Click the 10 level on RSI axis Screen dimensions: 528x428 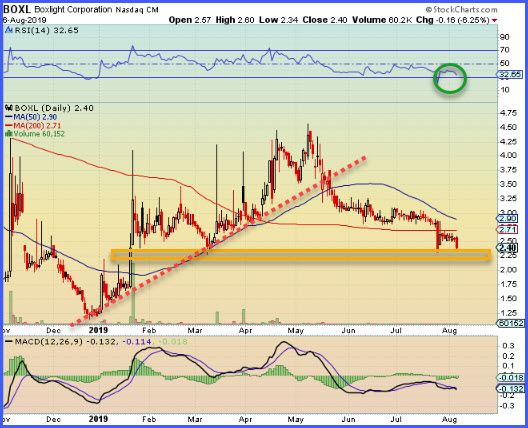pyautogui.click(x=504, y=90)
